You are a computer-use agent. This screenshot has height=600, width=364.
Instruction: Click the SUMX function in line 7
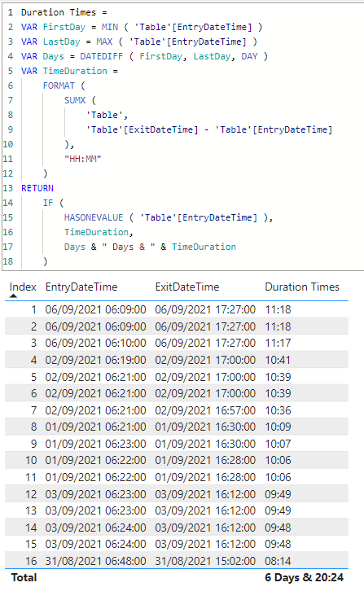(x=75, y=100)
